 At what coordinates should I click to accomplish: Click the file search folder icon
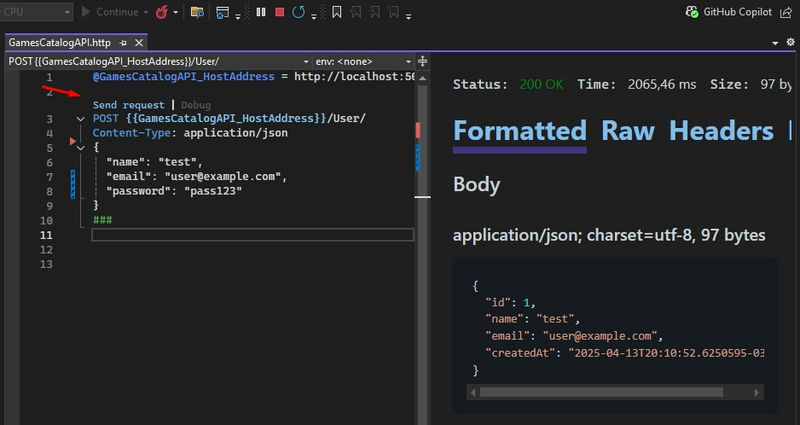click(197, 12)
